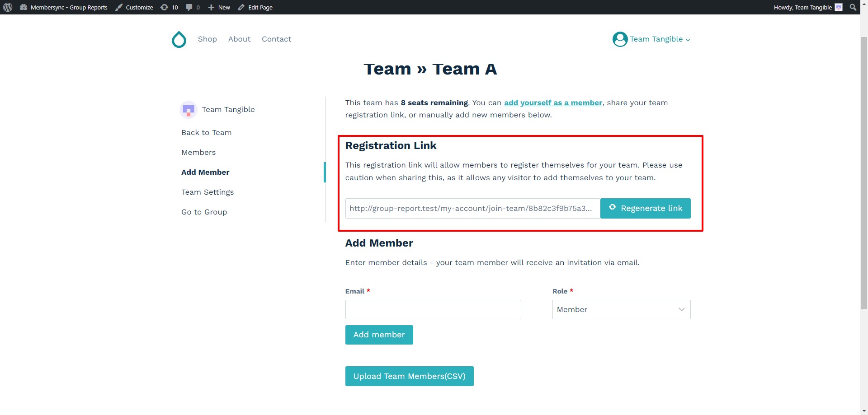Click the admin bar search magnifier icon
The image size is (868, 415).
[853, 7]
